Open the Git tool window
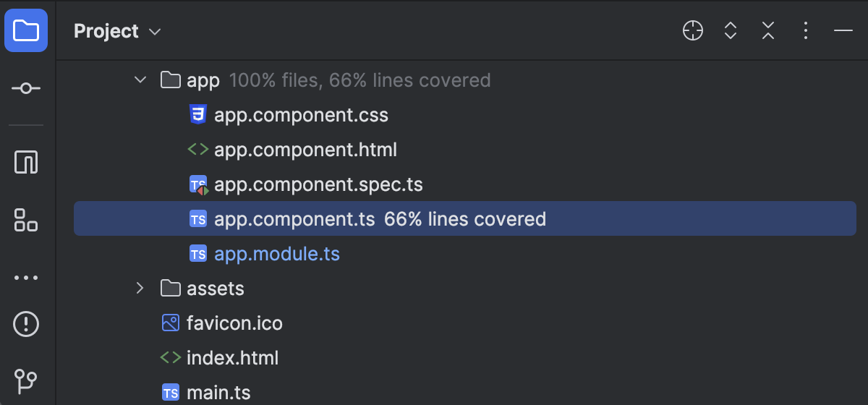The height and width of the screenshot is (405, 868). click(x=26, y=380)
